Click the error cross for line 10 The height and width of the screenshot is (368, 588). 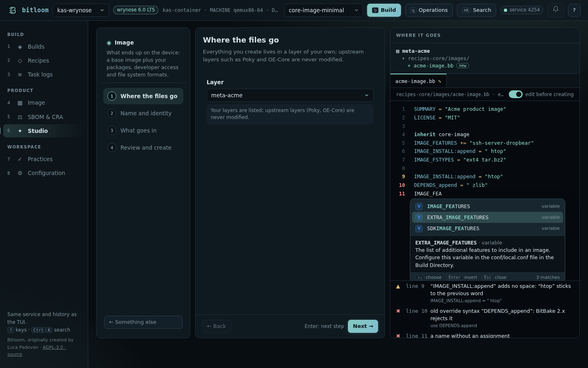[398, 311]
